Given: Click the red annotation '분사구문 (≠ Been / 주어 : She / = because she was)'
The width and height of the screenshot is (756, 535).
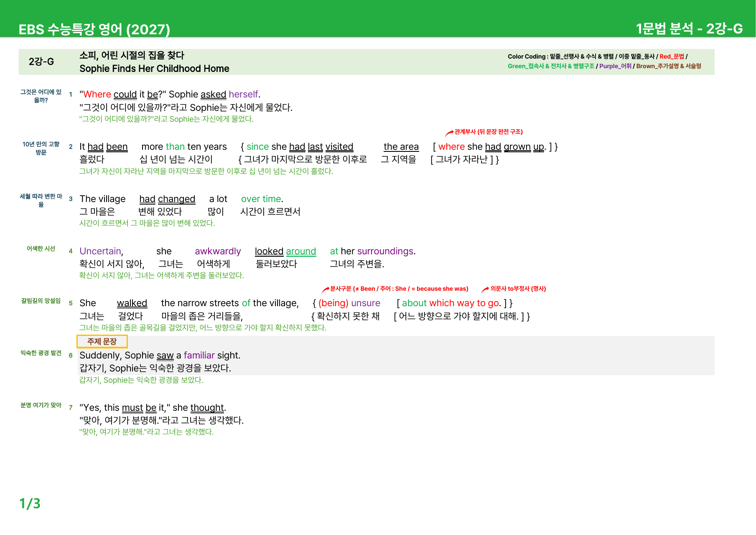Looking at the screenshot, I should (x=399, y=289).
